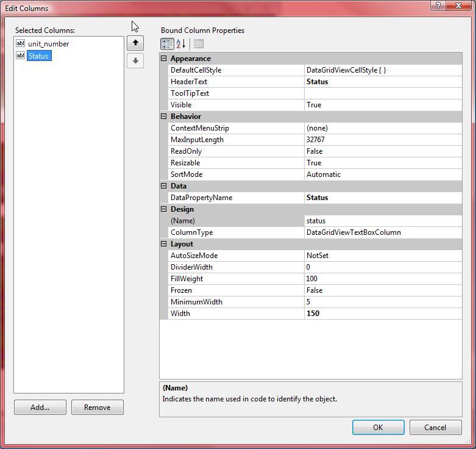This screenshot has height=449, width=476.
Task: Collapse the Design category
Action: coord(164,209)
